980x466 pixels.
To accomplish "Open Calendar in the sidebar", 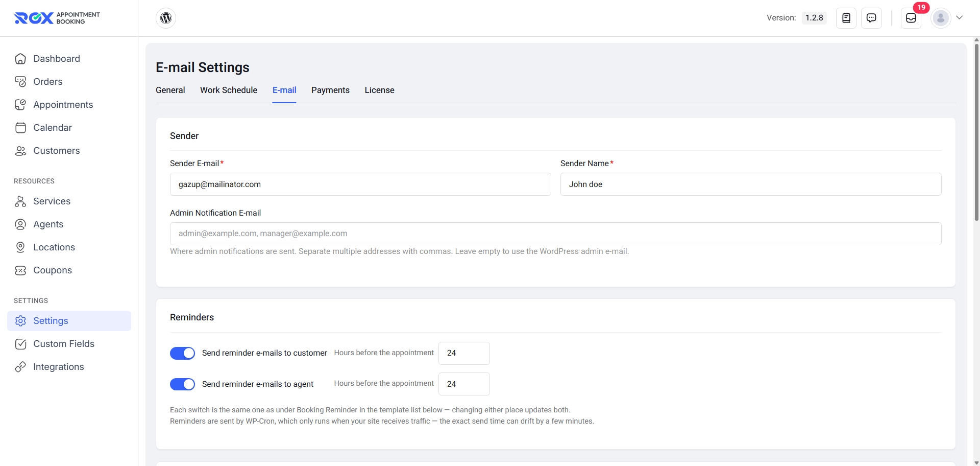I will pyautogui.click(x=69, y=128).
